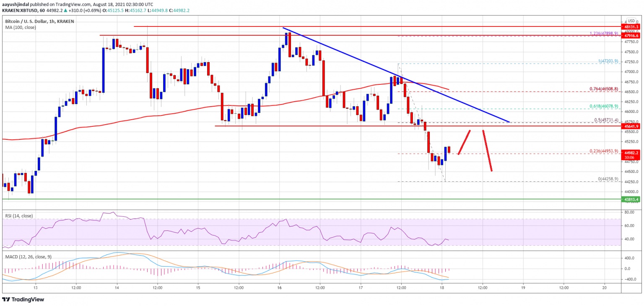Click the 46500.0 price axis tick
This screenshot has width=644, height=306.
pyautogui.click(x=632, y=92)
